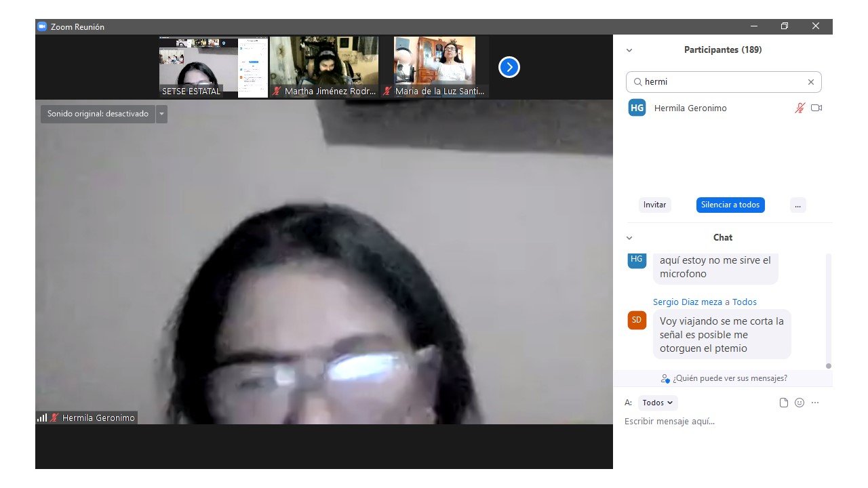
Task: Click the Zoom app icon in title bar
Action: pyautogui.click(x=42, y=26)
